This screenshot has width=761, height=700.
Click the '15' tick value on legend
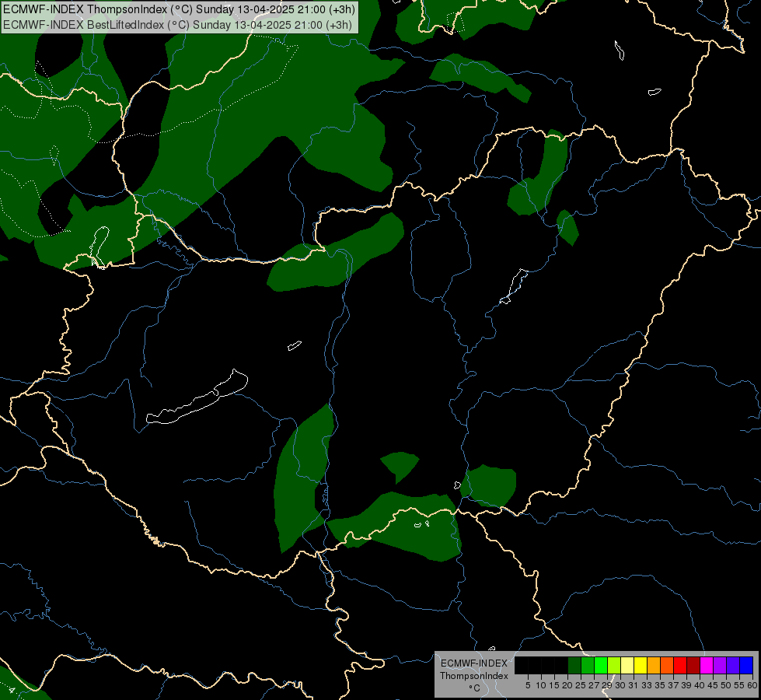tap(554, 685)
